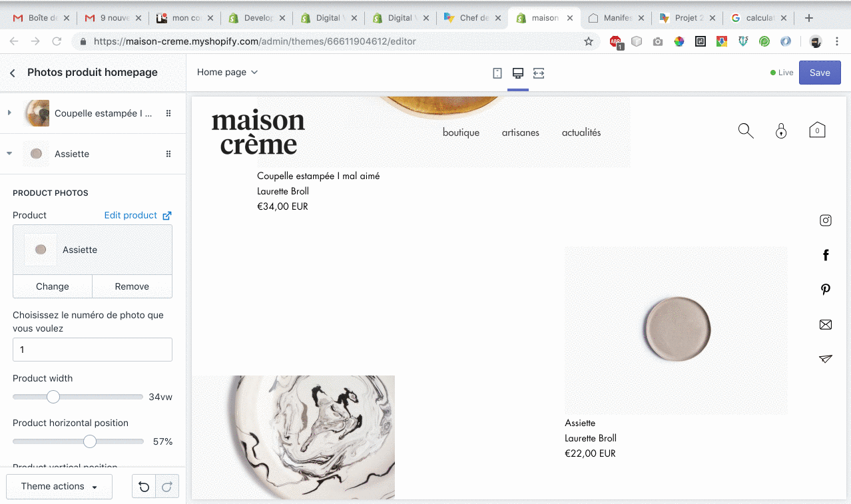This screenshot has height=504, width=851.
Task: Click the Pinterest icon on the right sidebar
Action: [825, 290]
